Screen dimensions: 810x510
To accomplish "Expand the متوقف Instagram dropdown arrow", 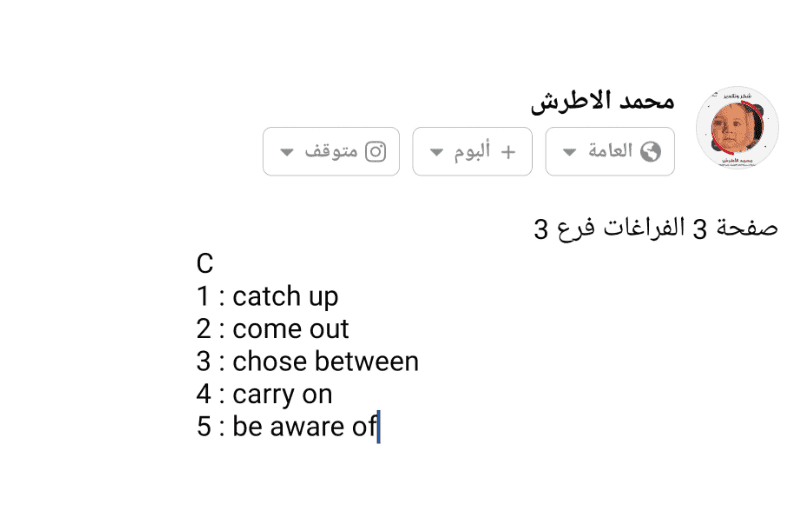I will (287, 153).
